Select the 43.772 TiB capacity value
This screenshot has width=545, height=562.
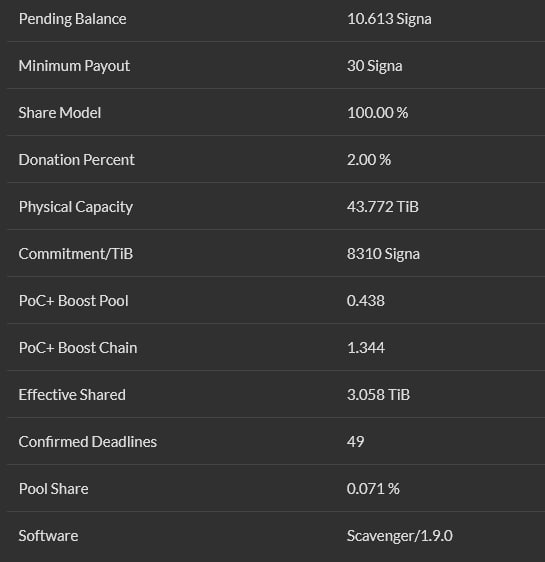383,207
